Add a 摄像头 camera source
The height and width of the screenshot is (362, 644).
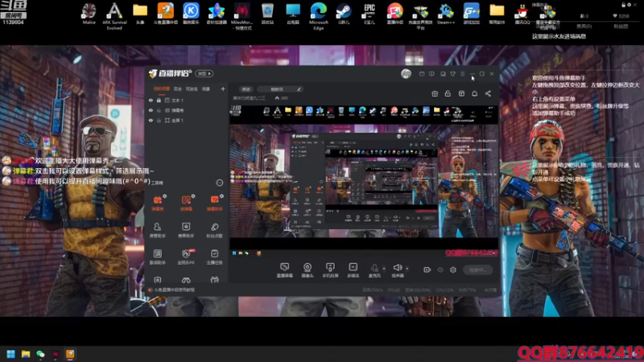(308, 270)
